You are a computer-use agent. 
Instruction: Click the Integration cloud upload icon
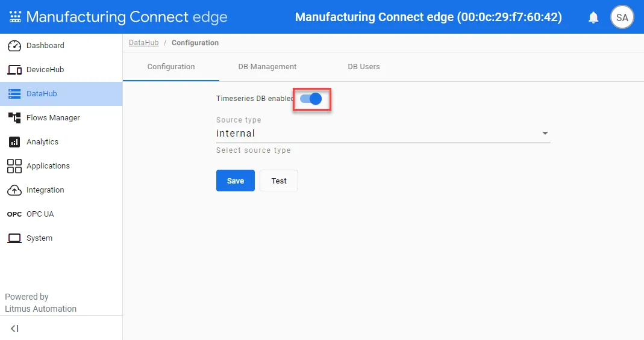(x=14, y=190)
